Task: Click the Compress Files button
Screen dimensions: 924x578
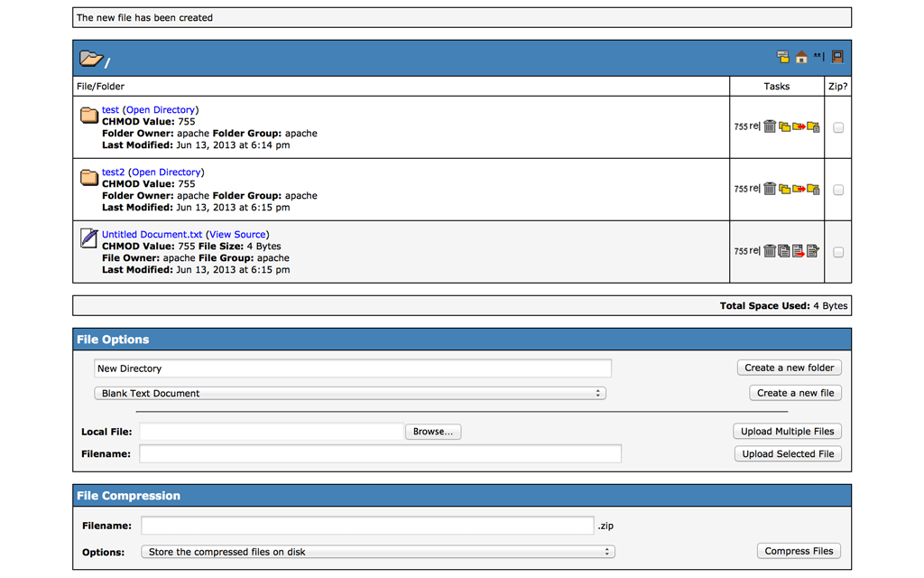Action: (x=799, y=551)
